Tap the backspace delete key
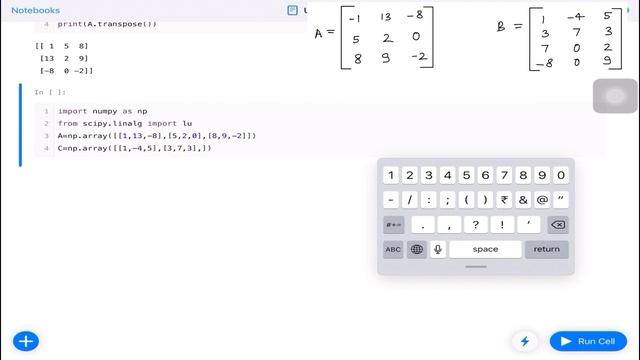This screenshot has width=640, height=360. (558, 224)
